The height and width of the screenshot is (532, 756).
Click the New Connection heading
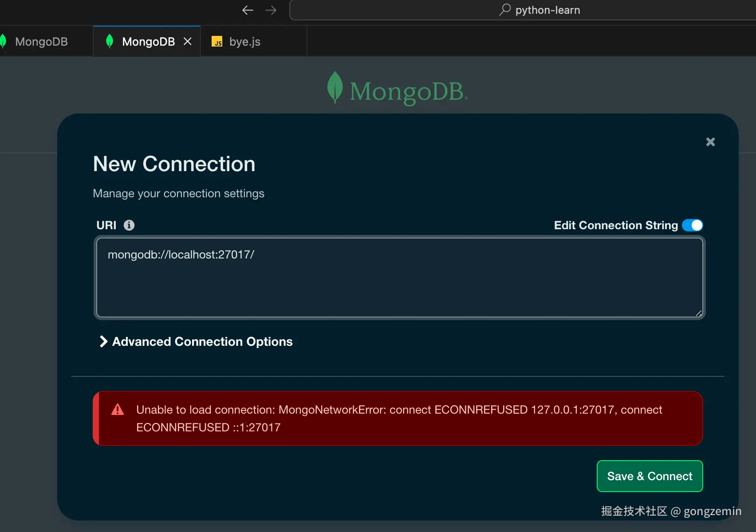click(x=174, y=164)
